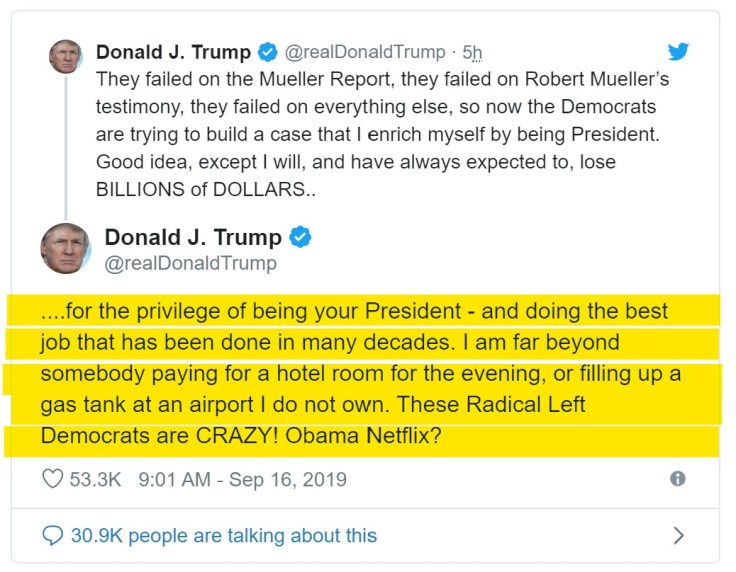Click the heart like icon
736x572 pixels.
(x=53, y=479)
